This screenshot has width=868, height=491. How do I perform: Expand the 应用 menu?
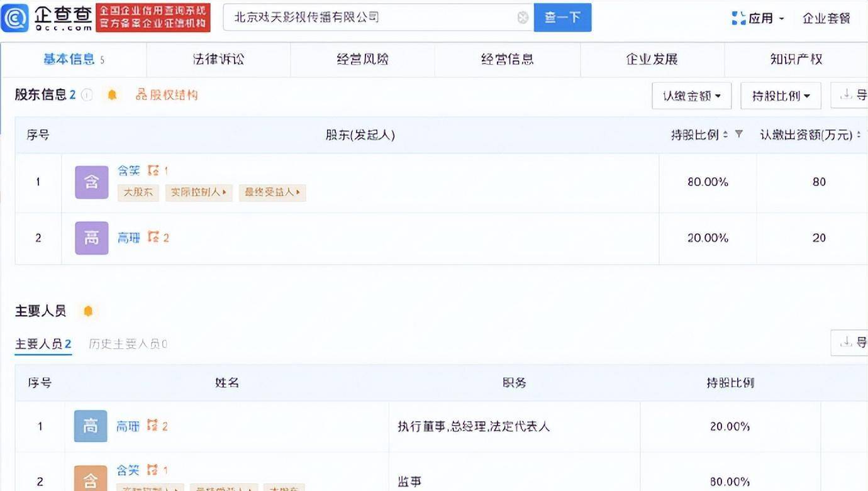(766, 18)
